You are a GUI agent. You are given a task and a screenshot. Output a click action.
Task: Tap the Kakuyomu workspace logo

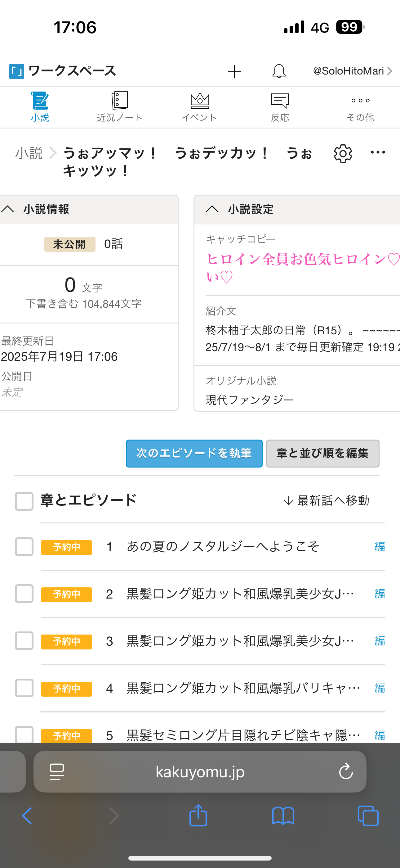coord(16,71)
